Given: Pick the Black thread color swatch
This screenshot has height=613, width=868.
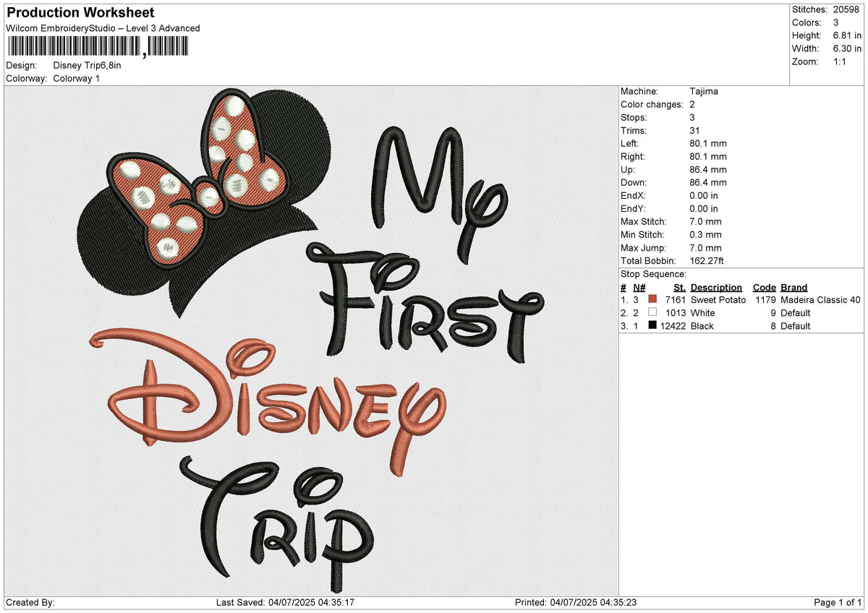Looking at the screenshot, I should (x=652, y=325).
